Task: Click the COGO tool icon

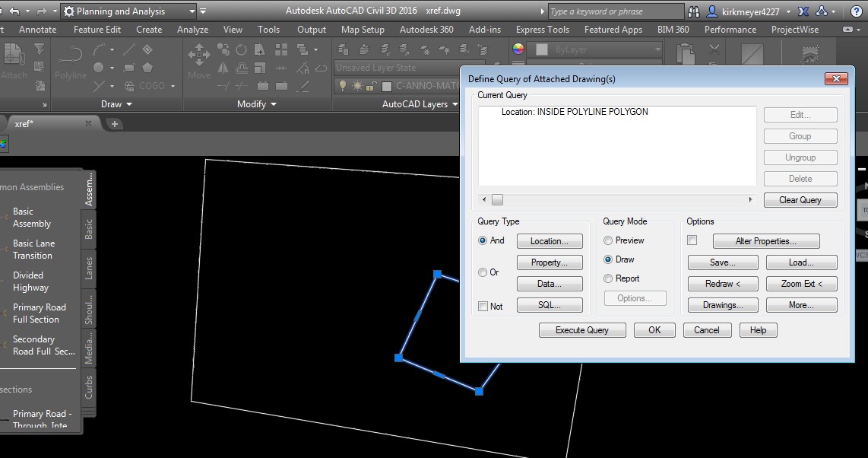Action: pyautogui.click(x=128, y=85)
